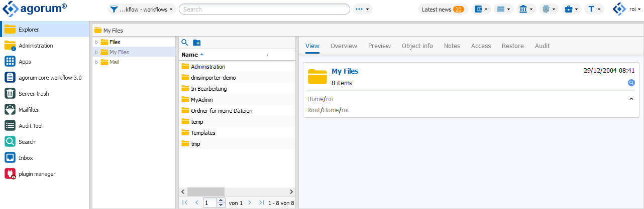Select Ordner für meine Dateien folder
644x209 pixels.
pos(237,110)
